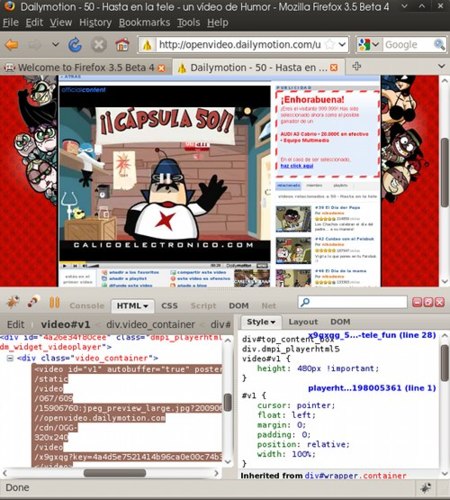Viewport: 450px width, 500px height.
Task: Select div.video_container in breadcrumb path
Action: [151, 324]
